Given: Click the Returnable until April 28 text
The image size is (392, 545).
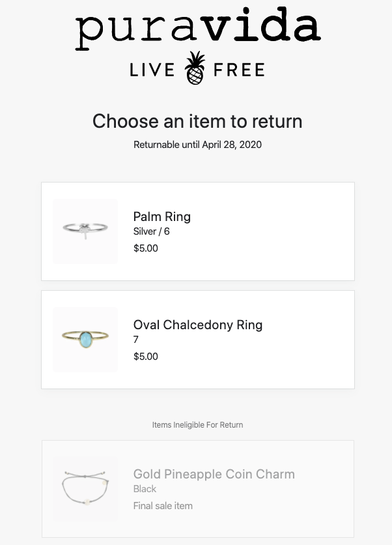Looking at the screenshot, I should click(197, 145).
